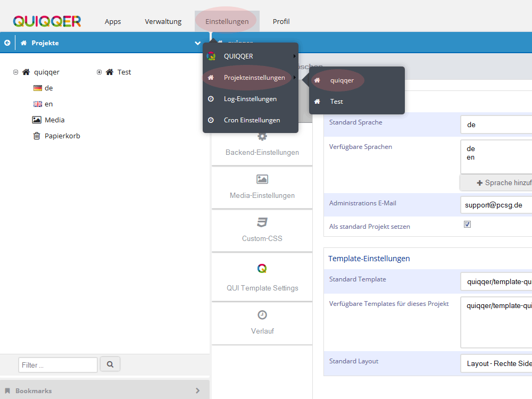532x399 pixels.
Task: Open the QUI Template Settings section
Action: (262, 277)
